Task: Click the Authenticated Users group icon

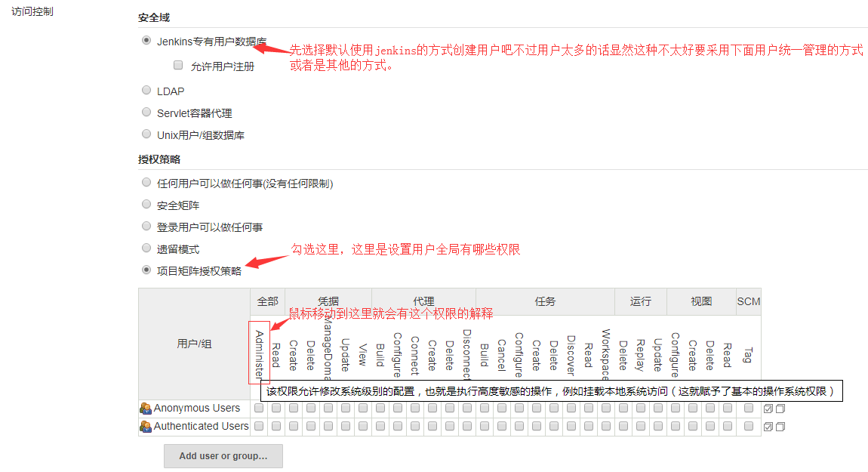Action: pyautogui.click(x=146, y=427)
